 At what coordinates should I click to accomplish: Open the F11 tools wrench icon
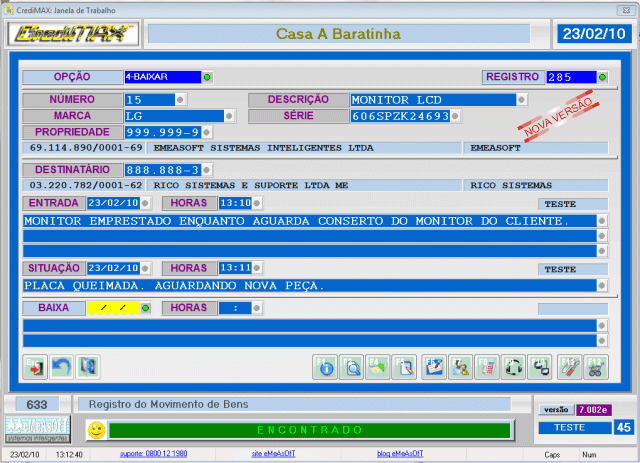[568, 367]
